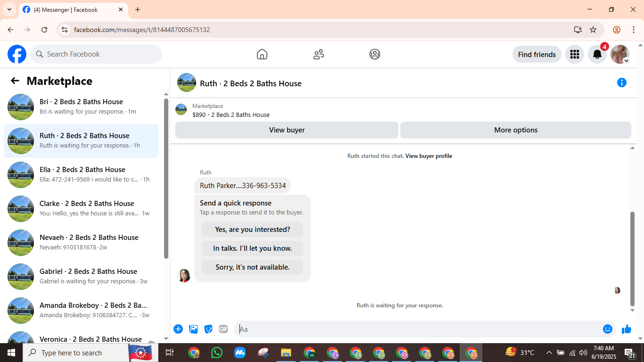Open the Wi-Fi network icon in system tray
This screenshot has height=362, width=644.
572,353
